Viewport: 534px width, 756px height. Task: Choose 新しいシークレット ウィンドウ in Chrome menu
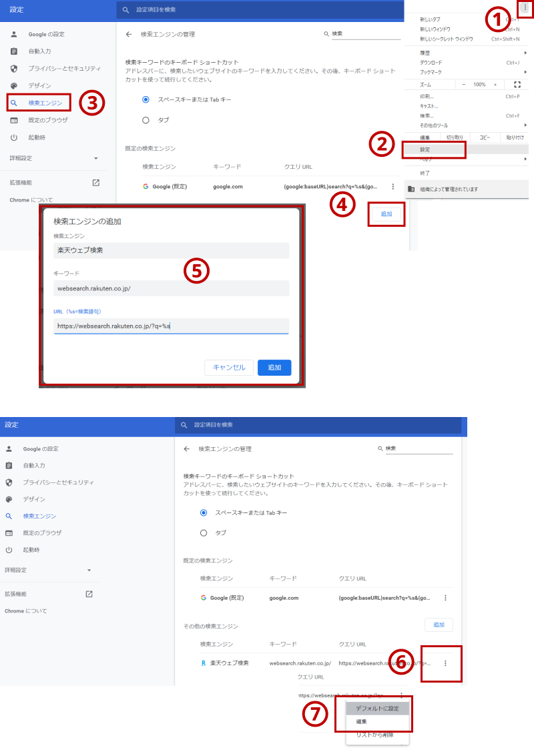(x=446, y=39)
